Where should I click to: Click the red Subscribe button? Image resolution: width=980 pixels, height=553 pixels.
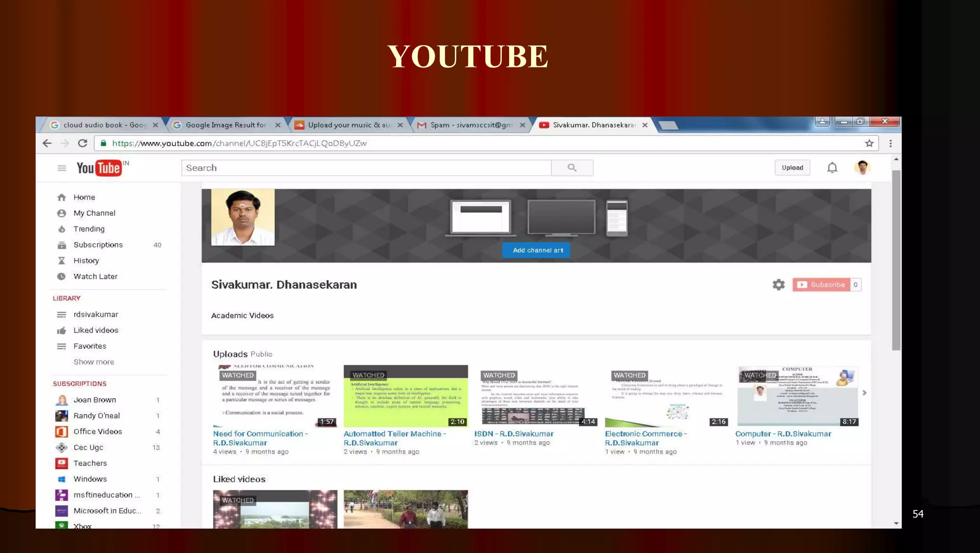821,285
